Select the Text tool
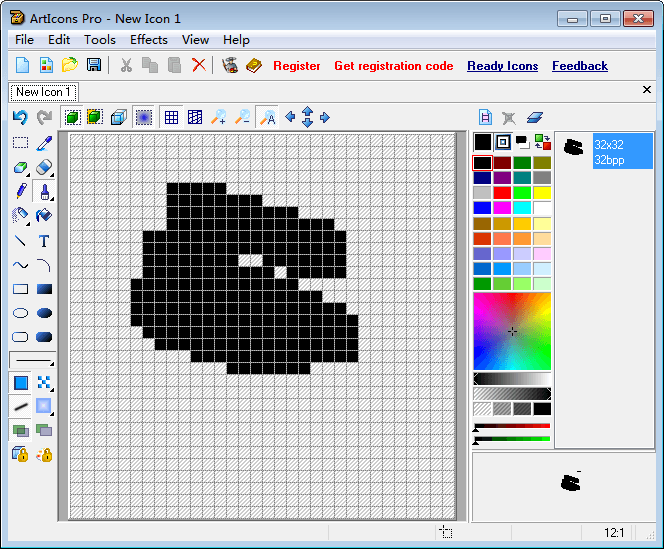This screenshot has height=549, width=664. (x=44, y=241)
